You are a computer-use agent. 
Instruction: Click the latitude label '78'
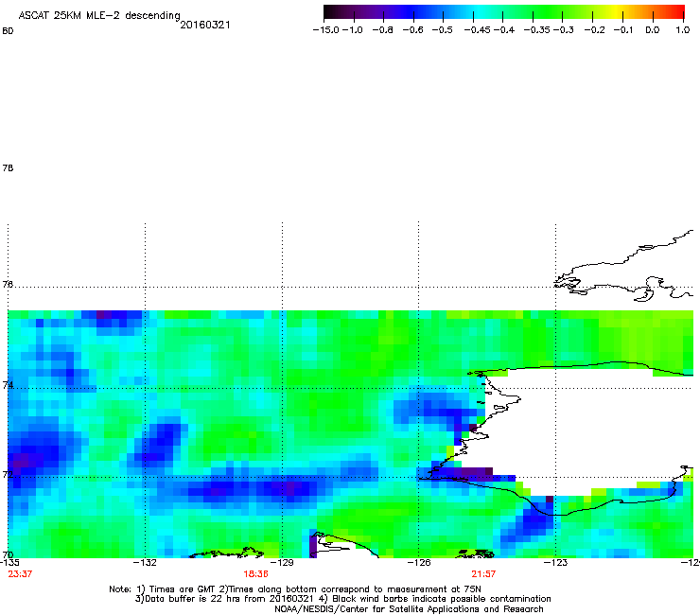click(x=8, y=167)
